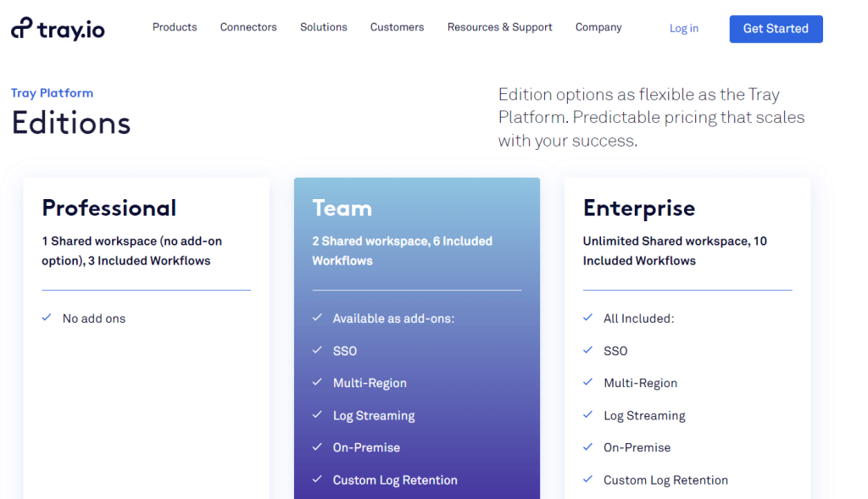Click On-Premise text in Team card
Image resolution: width=868 pixels, height=499 pixels.
click(x=366, y=447)
